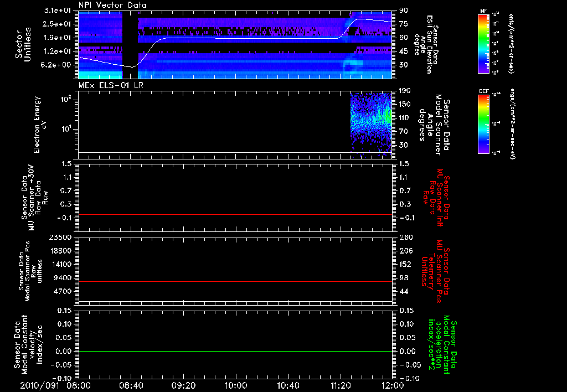This screenshot has width=567, height=392.
Task: Click the '2010/091 08:00' time label
Action: click(56, 385)
